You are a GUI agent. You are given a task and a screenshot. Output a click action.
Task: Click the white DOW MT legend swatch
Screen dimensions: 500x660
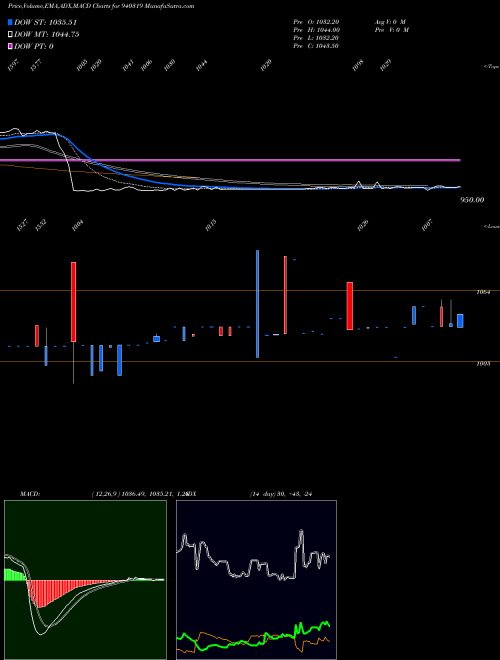point(11,35)
